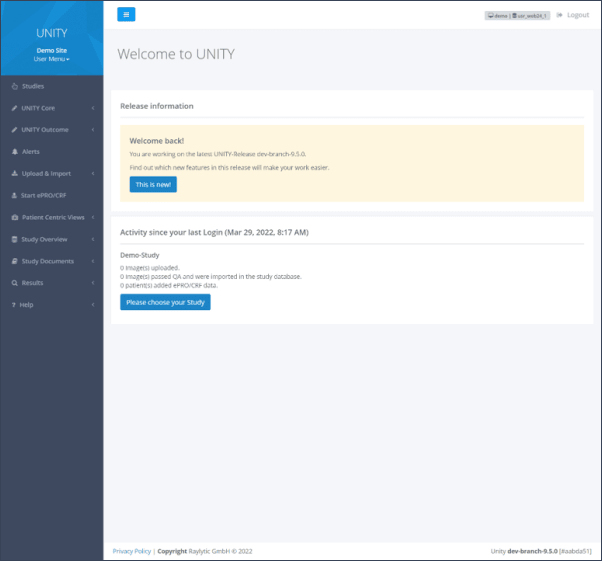The image size is (602, 561).
Task: Open the Privacy Policy link
Action: 132,551
